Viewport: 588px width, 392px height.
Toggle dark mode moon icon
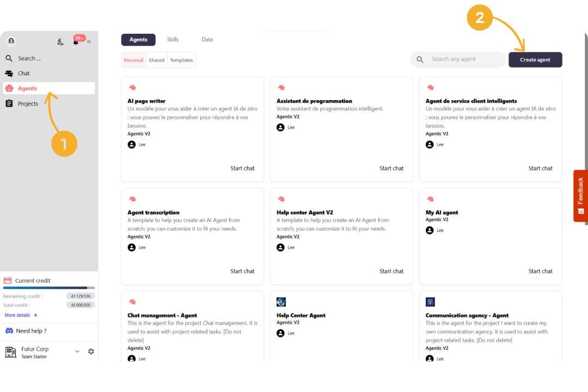(x=60, y=42)
